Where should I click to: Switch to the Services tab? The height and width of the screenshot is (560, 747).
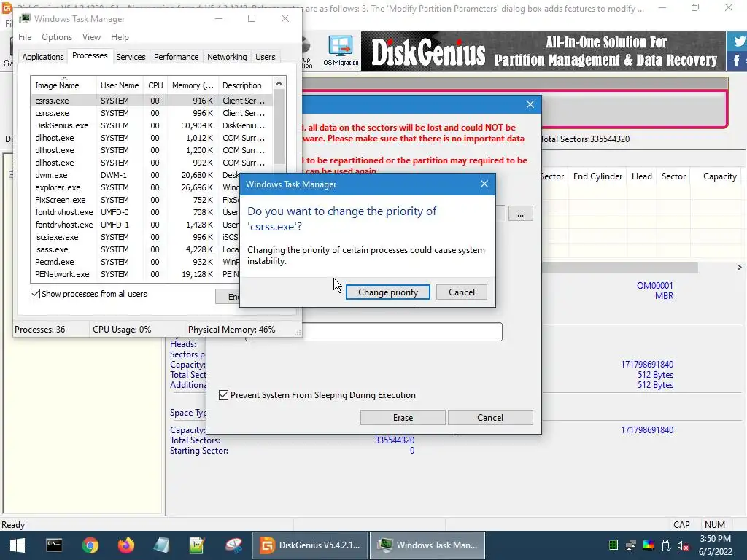(x=131, y=57)
